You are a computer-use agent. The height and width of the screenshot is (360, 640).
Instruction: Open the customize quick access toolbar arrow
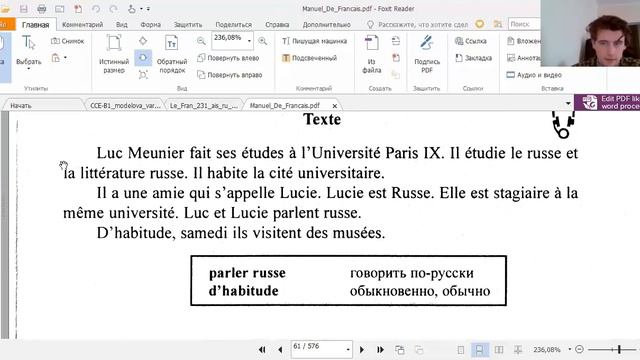(x=149, y=9)
